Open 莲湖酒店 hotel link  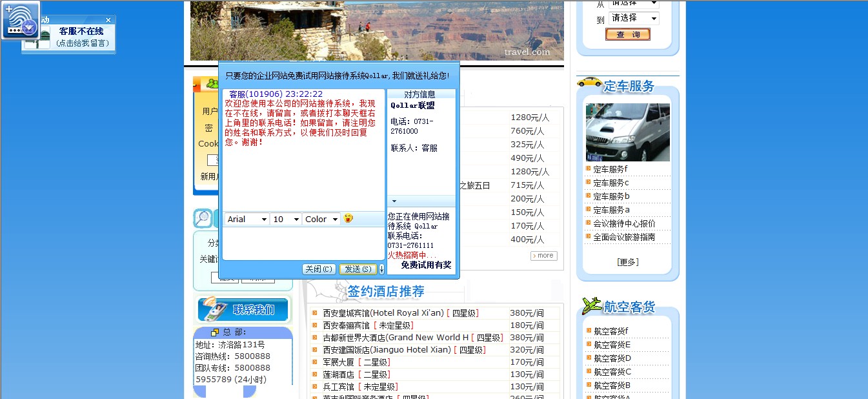(x=338, y=374)
